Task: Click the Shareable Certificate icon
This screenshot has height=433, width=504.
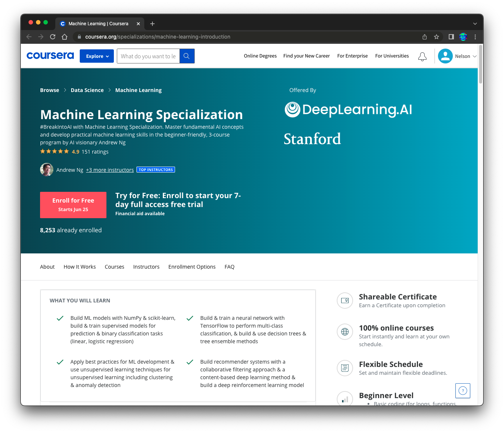Action: click(x=345, y=301)
